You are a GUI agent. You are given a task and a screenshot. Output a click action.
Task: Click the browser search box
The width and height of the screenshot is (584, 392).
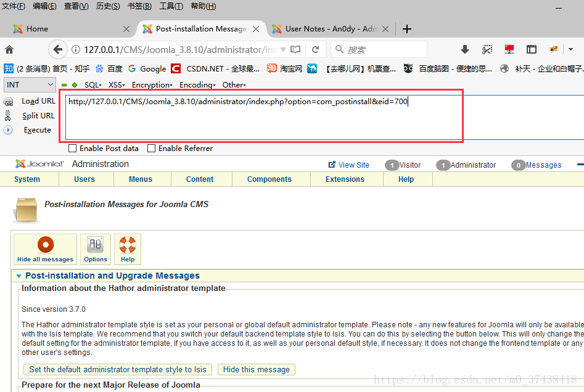pyautogui.click(x=379, y=49)
